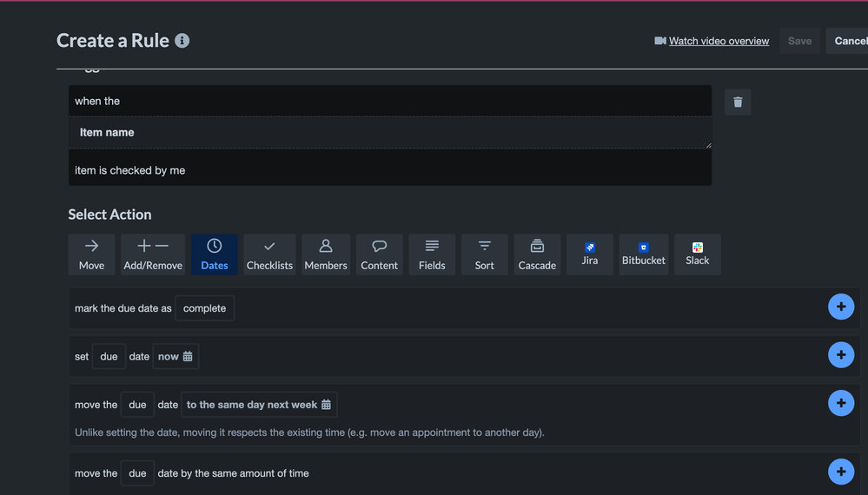Toggle 'due' in 'same amount of time' action
Viewport: 868px width, 495px height.
(x=137, y=473)
